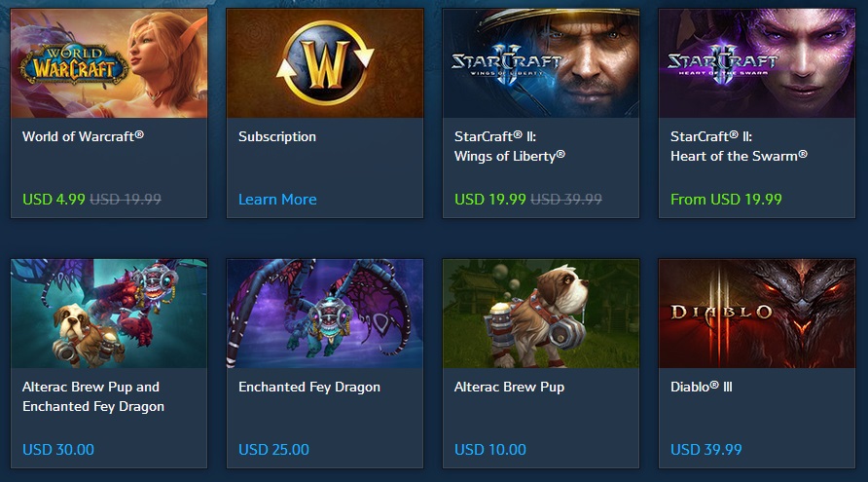Screen dimensions: 868x482
Task: Click the World of Warcraft product title
Action: click(83, 136)
